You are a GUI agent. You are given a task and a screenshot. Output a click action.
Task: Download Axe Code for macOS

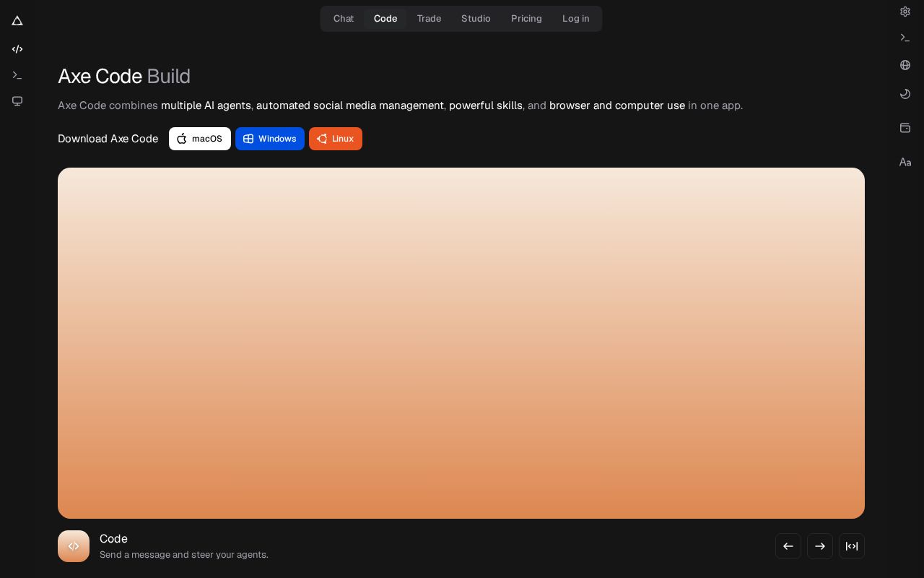coord(200,139)
